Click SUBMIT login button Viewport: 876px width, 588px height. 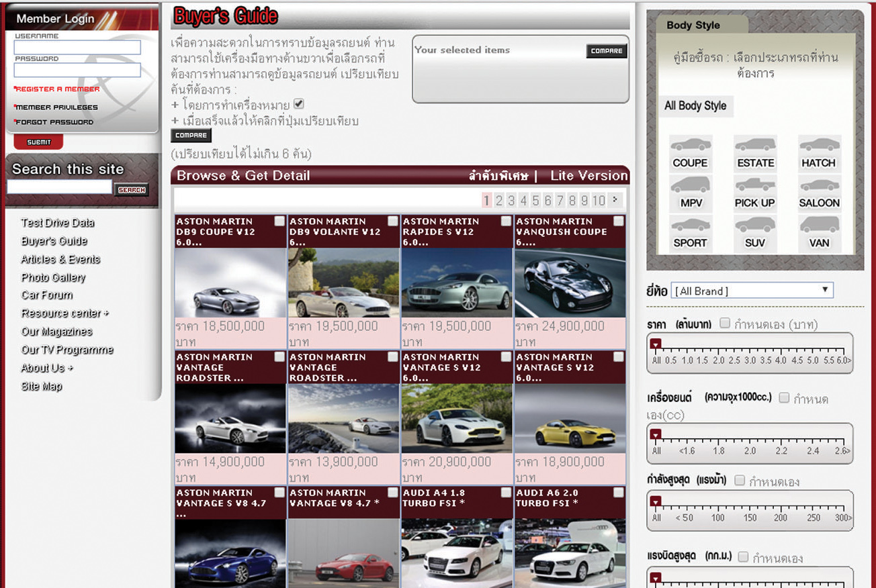(38, 142)
